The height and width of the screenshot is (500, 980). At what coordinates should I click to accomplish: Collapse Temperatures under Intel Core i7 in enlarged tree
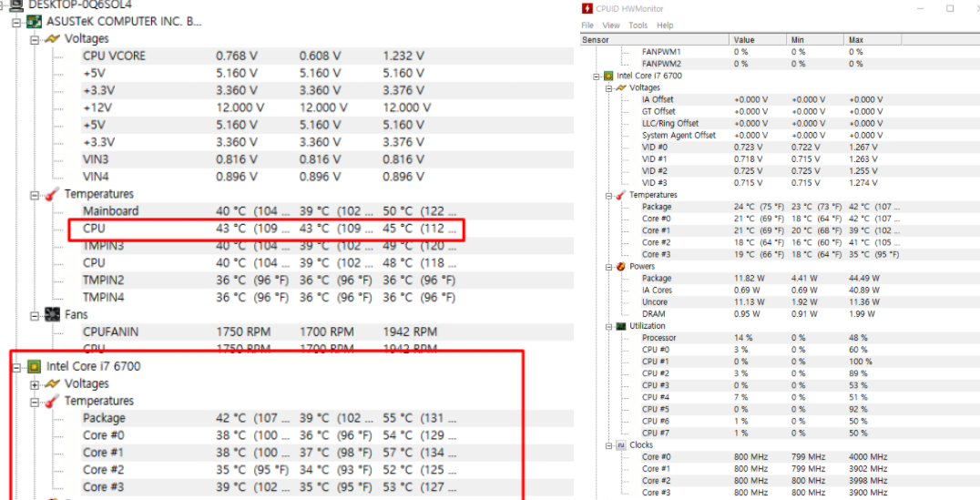[x=35, y=402]
